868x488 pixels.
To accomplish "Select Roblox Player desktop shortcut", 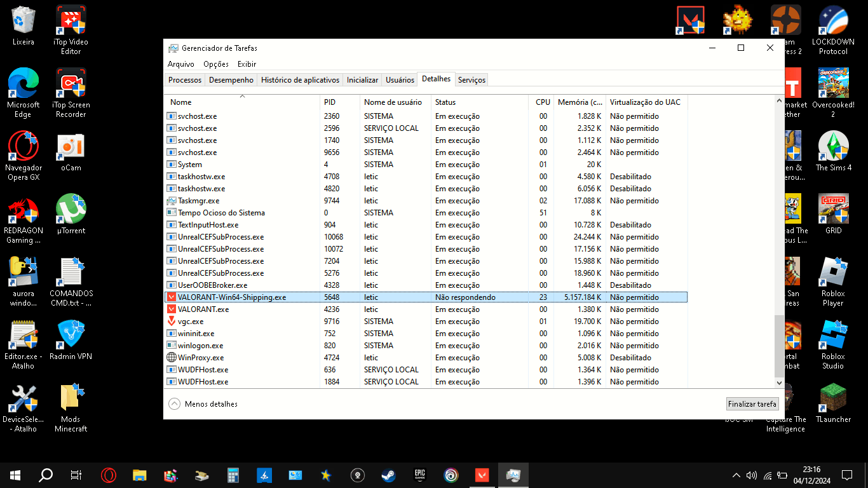I will click(833, 281).
